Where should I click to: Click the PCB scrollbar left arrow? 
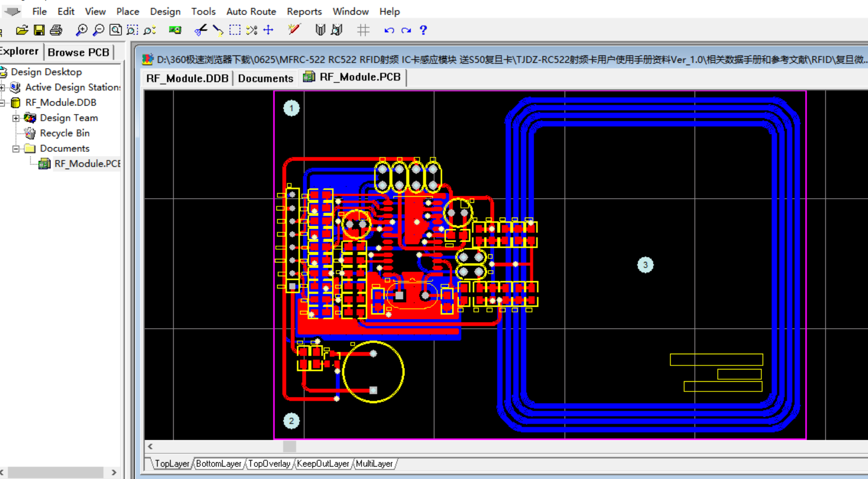[x=150, y=446]
